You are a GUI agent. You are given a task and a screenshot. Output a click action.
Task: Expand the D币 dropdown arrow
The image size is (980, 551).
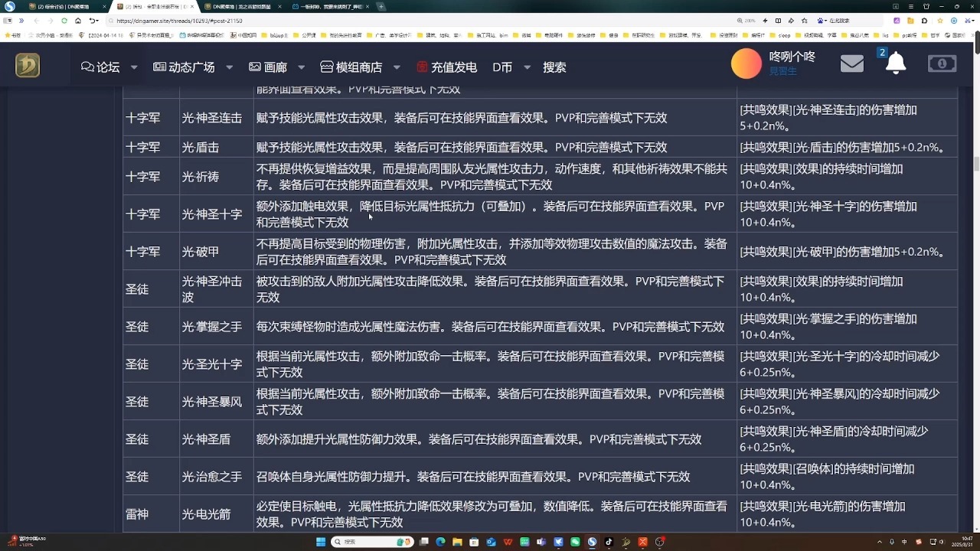[x=527, y=67]
